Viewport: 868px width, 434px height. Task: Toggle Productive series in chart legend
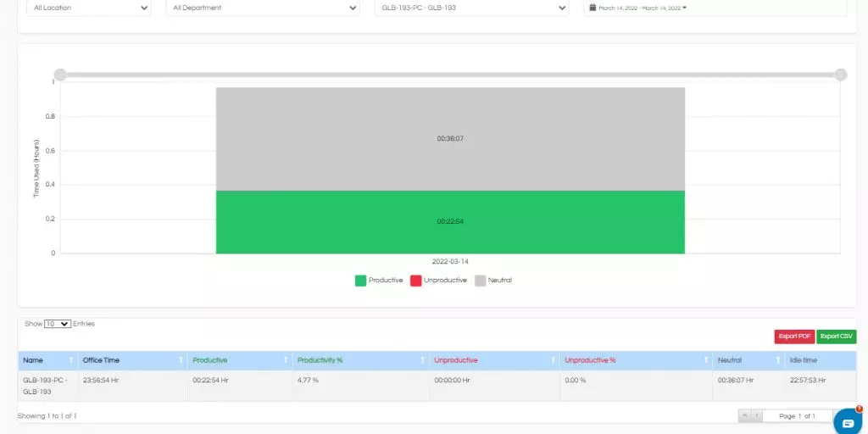(x=379, y=281)
